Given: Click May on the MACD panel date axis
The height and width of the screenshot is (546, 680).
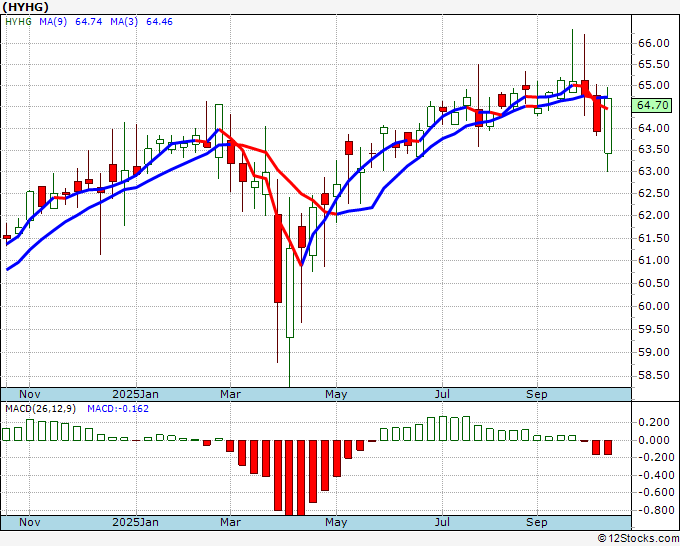Looking at the screenshot, I should tap(336, 522).
